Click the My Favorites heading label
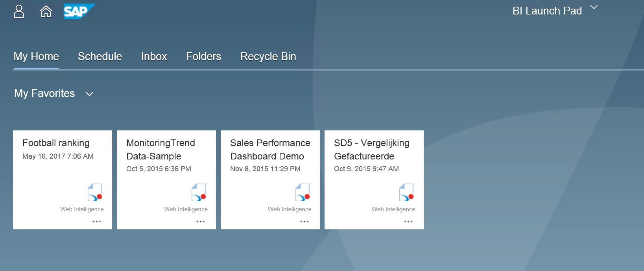 [x=44, y=93]
